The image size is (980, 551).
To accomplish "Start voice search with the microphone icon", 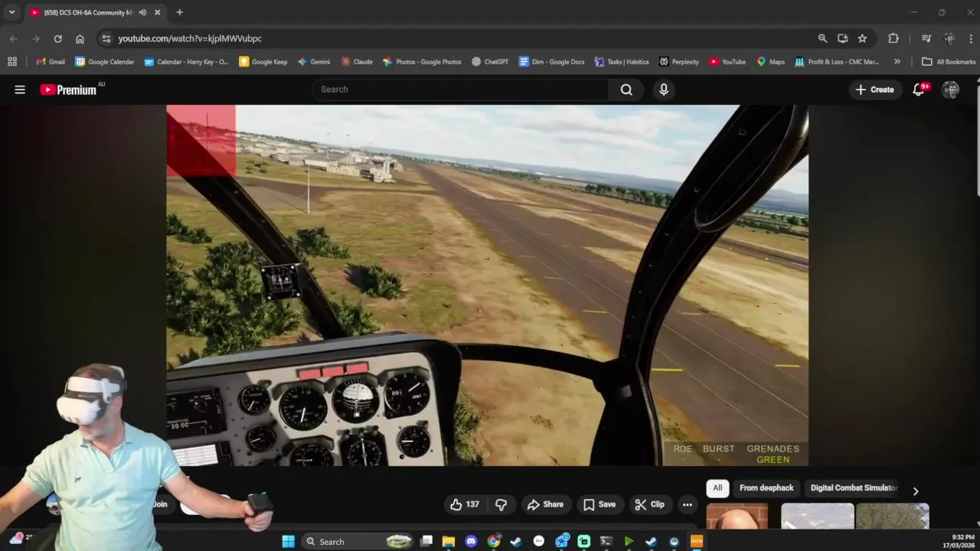I will [664, 90].
